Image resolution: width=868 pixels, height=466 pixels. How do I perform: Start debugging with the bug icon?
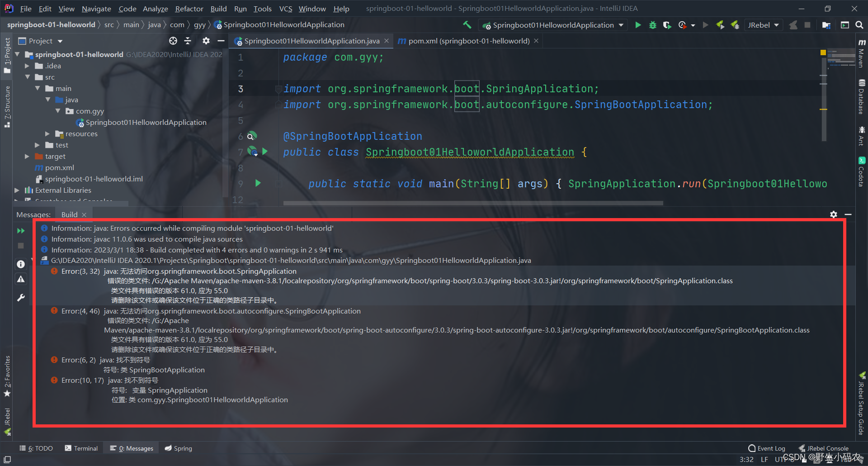pyautogui.click(x=652, y=25)
